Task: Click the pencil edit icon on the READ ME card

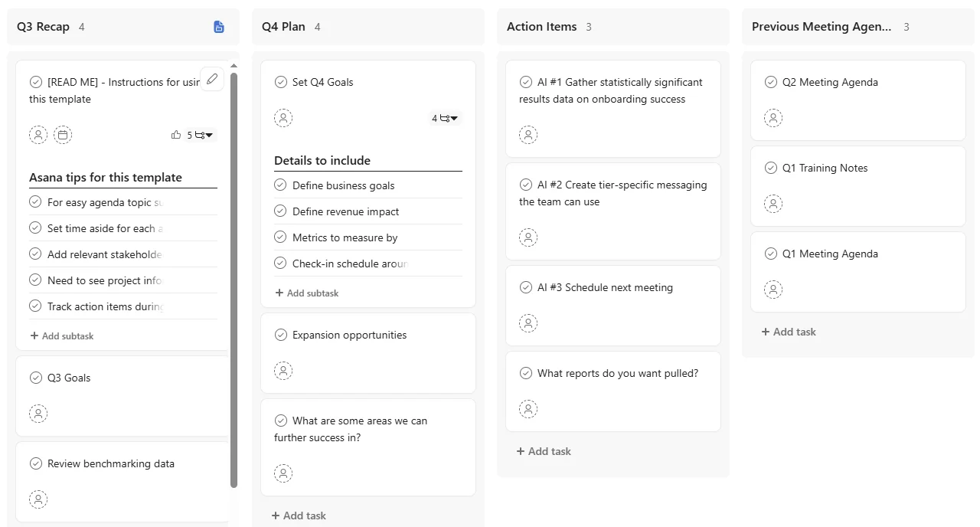Action: pos(212,79)
